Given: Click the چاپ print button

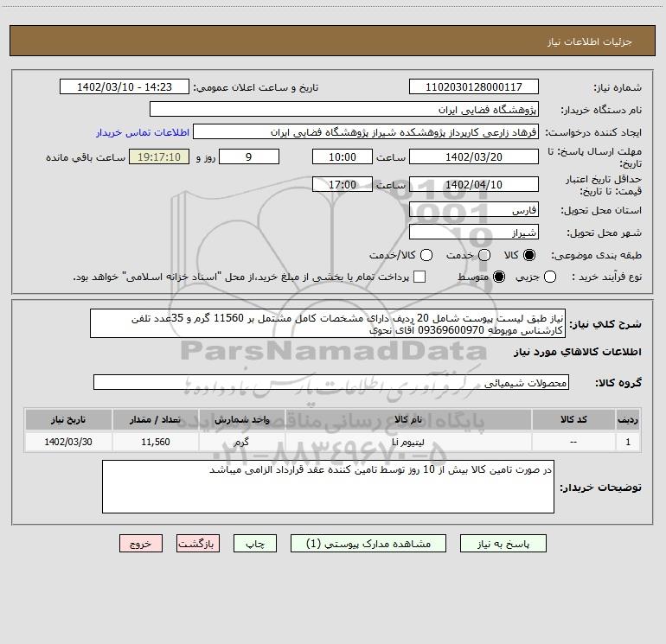Looking at the screenshot, I should [255, 544].
